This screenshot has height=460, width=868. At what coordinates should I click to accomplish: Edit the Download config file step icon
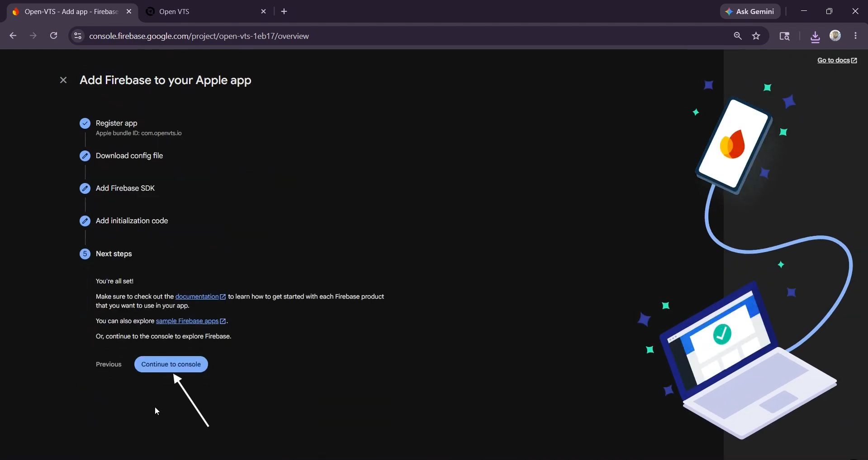click(85, 156)
